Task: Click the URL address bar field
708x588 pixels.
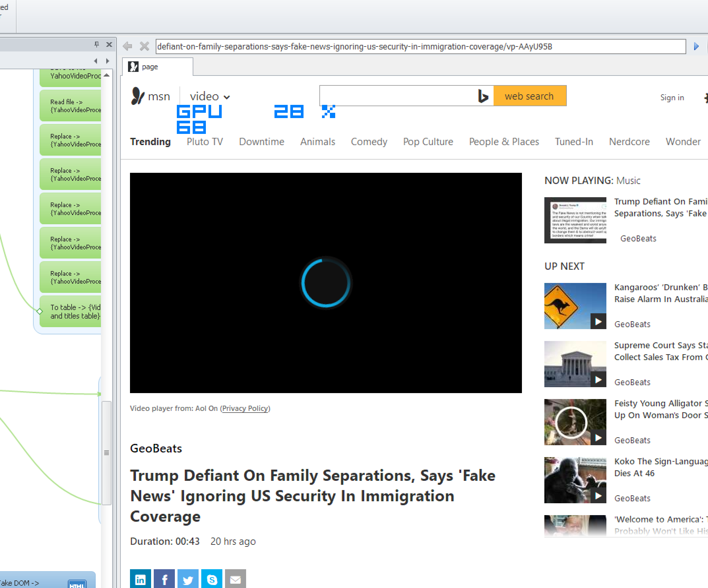Action: point(420,46)
